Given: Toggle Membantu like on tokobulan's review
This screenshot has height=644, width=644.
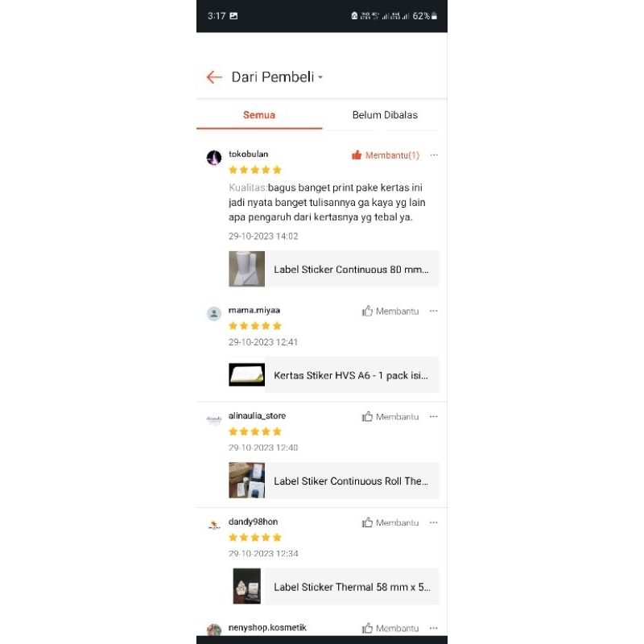Looking at the screenshot, I should pyautogui.click(x=386, y=155).
